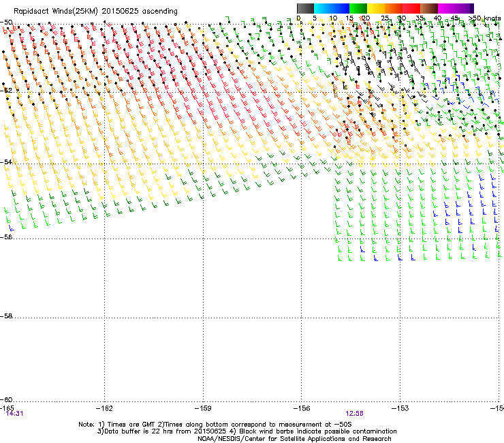Click the '-162' longitude axis label
504x443 pixels.
click(x=104, y=408)
